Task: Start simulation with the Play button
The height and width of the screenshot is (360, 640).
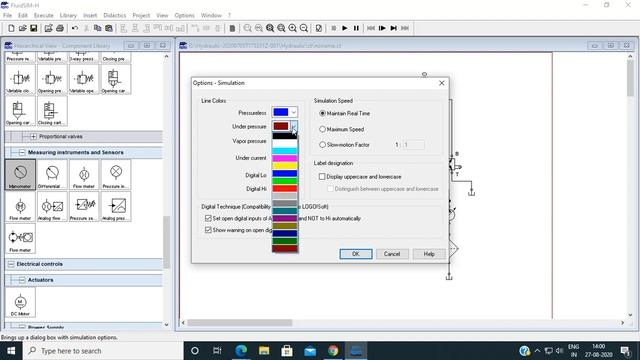Action: pos(345,28)
